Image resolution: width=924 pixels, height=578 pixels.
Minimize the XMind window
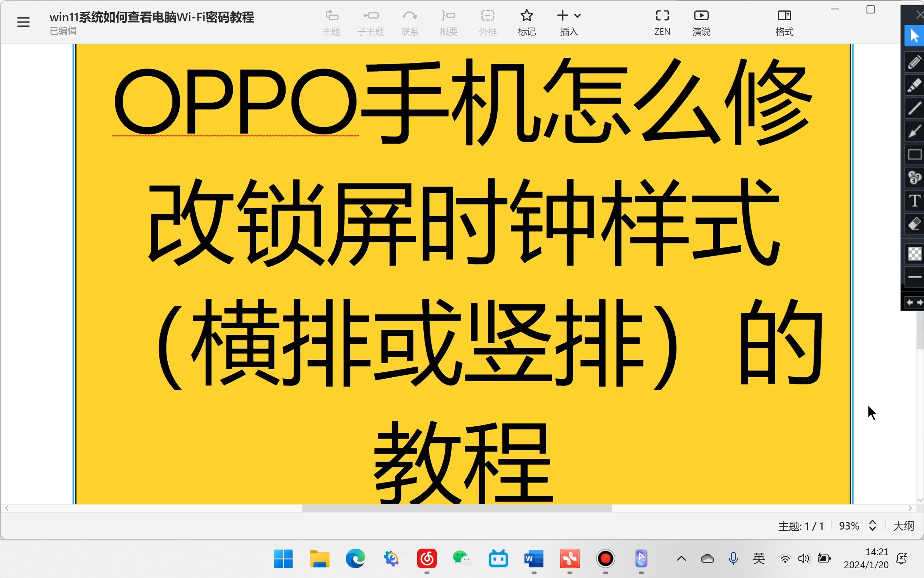coord(835,9)
